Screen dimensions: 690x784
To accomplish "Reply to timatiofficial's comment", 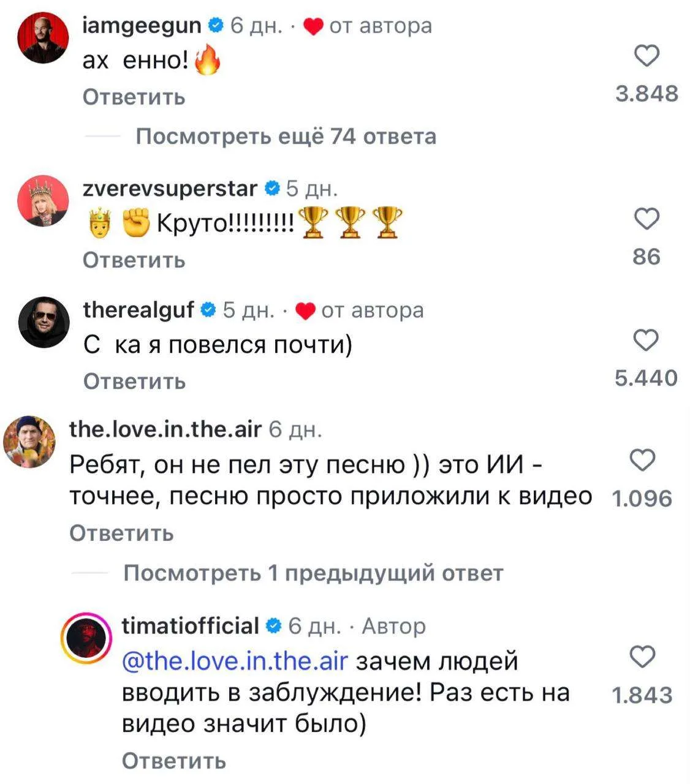I will pyautogui.click(x=174, y=761).
